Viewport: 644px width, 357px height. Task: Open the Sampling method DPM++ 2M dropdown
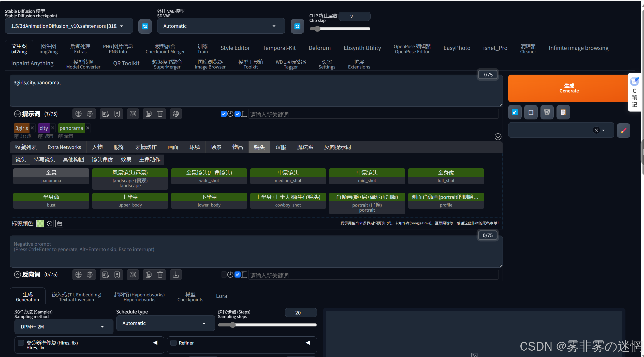64,327
